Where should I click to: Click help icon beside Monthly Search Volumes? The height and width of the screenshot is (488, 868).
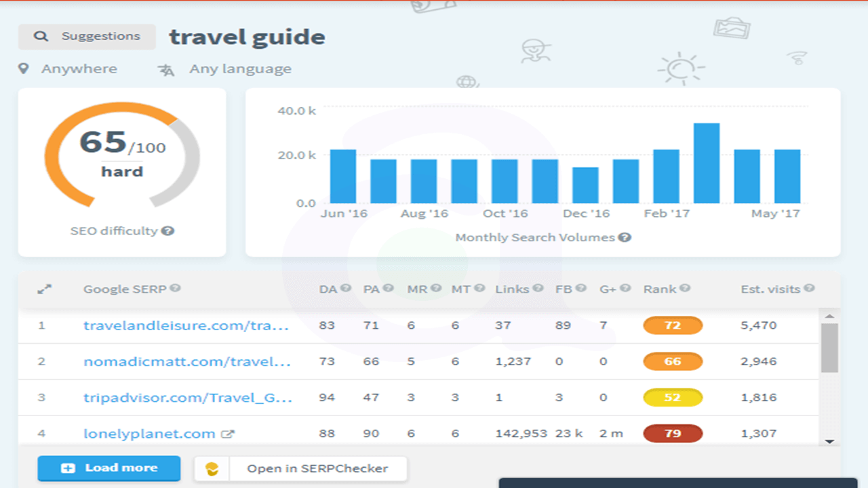point(625,237)
